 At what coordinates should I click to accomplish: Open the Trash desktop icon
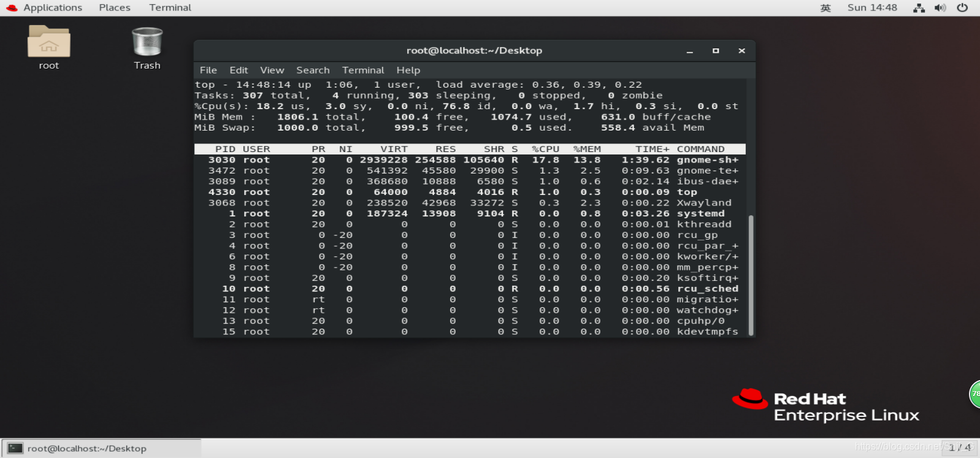pyautogui.click(x=147, y=42)
